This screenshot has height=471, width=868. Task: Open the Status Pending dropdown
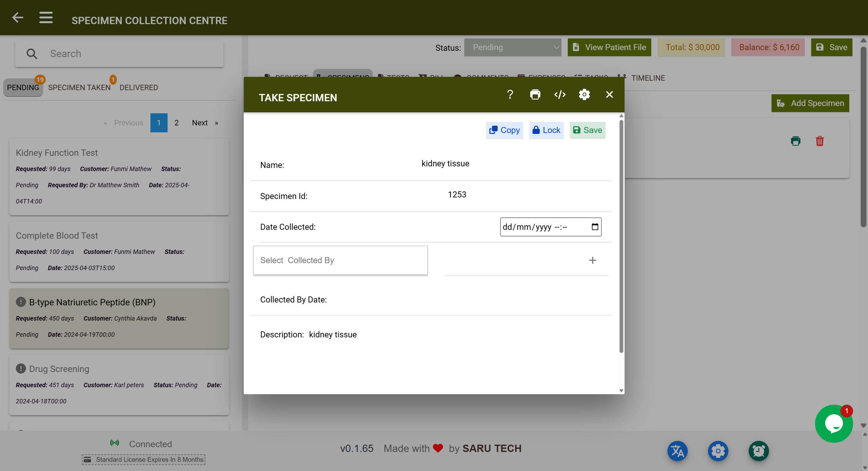(513, 48)
